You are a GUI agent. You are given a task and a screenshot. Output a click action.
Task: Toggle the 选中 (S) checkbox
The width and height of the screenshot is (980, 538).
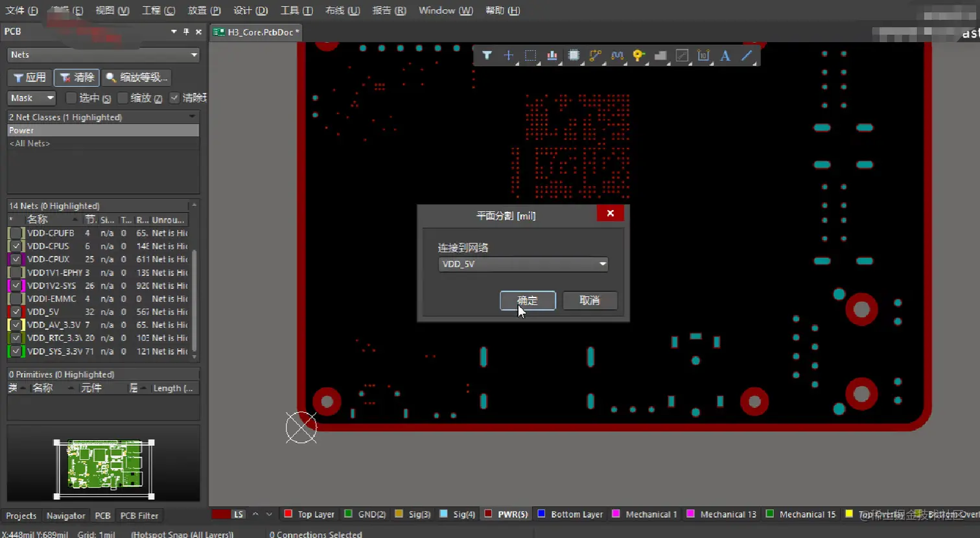[x=71, y=98]
